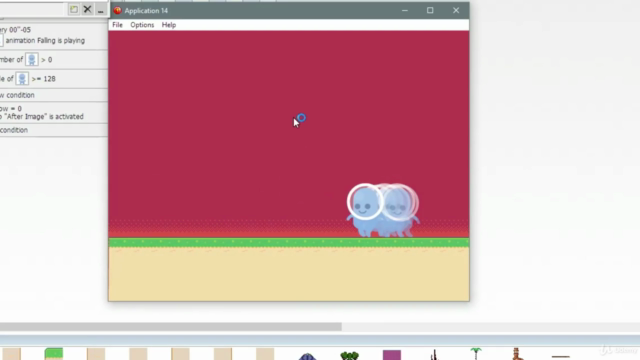640x360 pixels.
Task: Click the X close icon of the editor panel
Action: pos(87,9)
